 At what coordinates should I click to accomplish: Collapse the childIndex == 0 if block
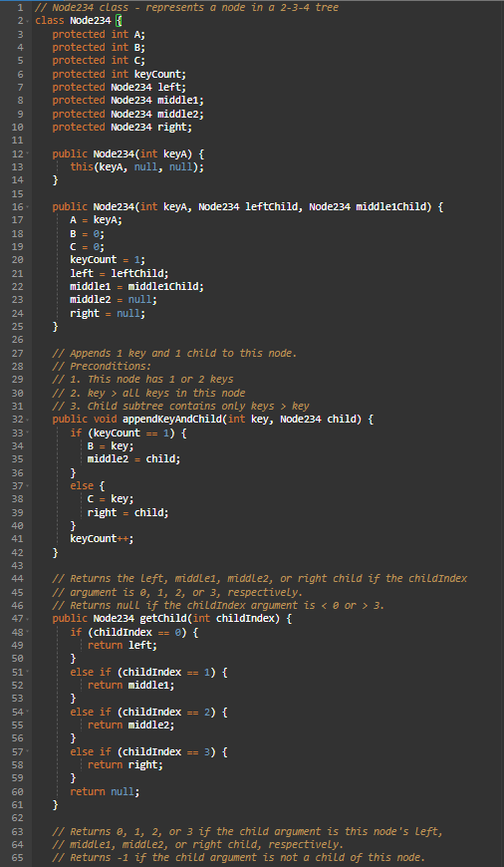click(x=27, y=632)
